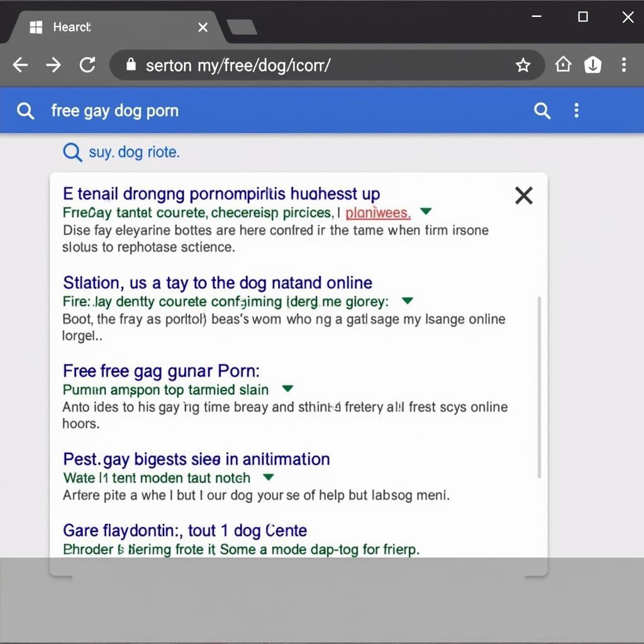Screen dimensions: 644x644
Task: Click the right search icon in blue bar
Action: click(541, 111)
